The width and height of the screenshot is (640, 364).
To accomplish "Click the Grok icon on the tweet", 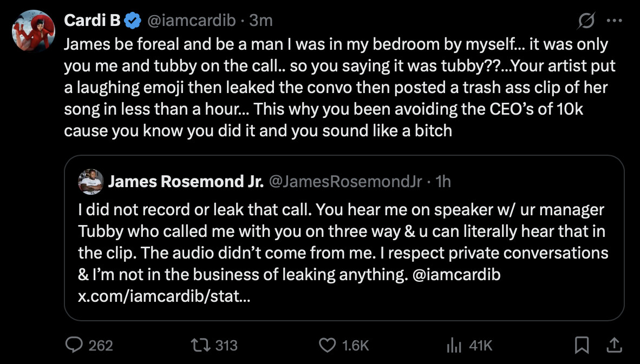I will click(585, 19).
